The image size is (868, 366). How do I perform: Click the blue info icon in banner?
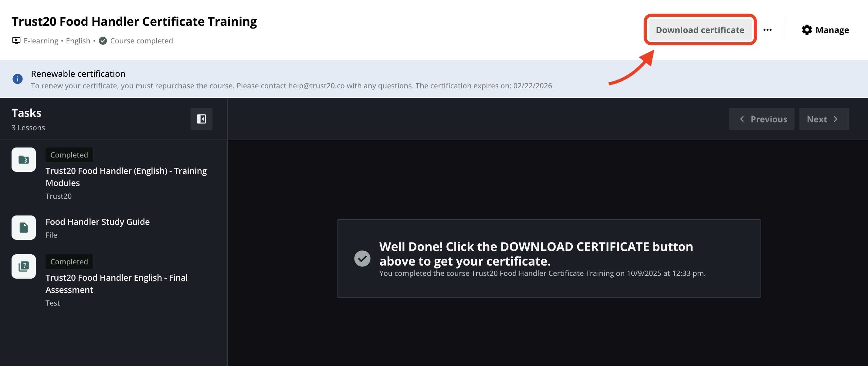18,79
